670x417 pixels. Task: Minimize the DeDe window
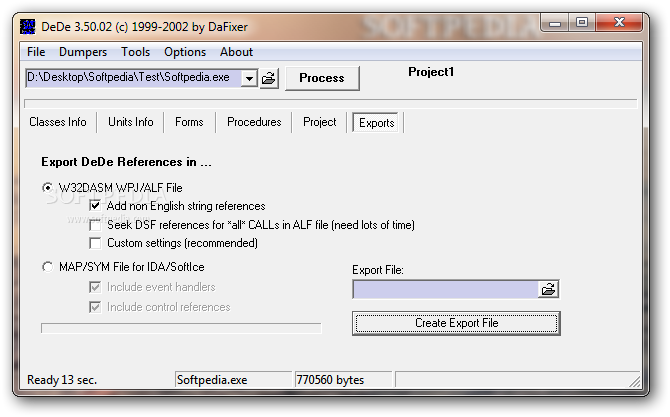coord(555,23)
